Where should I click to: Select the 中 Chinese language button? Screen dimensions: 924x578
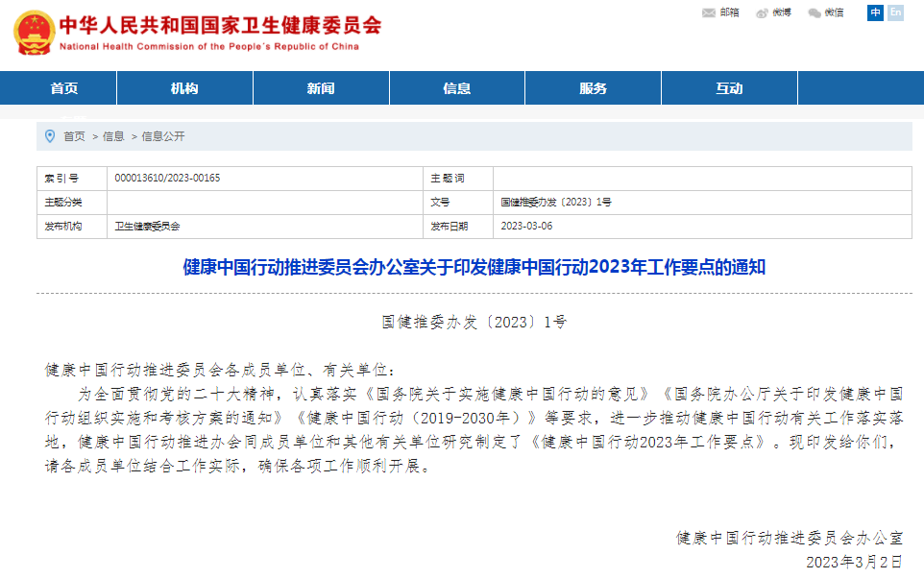tap(874, 13)
